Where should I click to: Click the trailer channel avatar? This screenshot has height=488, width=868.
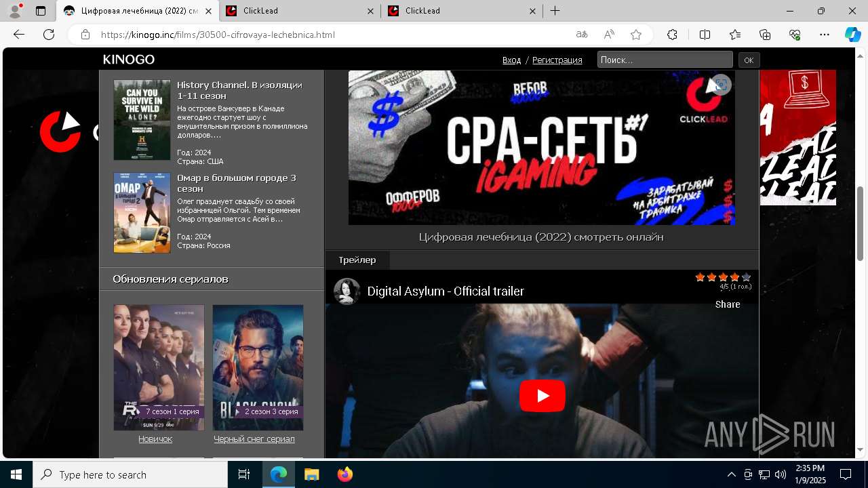tap(347, 291)
